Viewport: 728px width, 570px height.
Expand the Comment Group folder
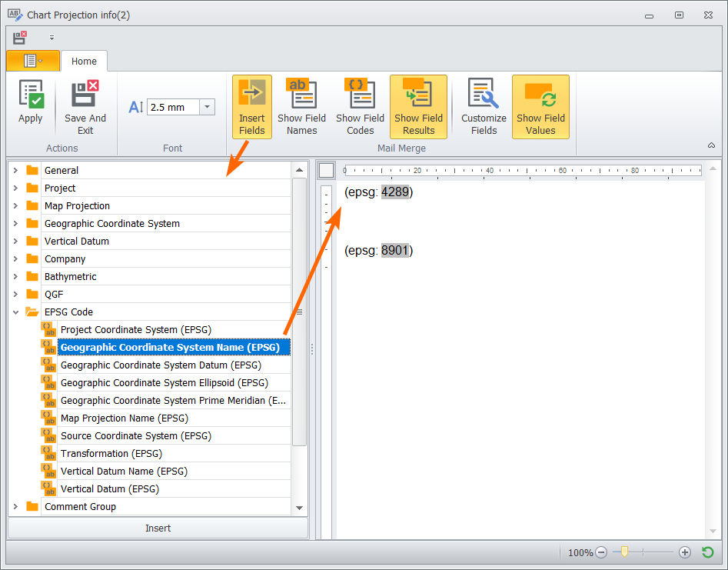[x=16, y=506]
